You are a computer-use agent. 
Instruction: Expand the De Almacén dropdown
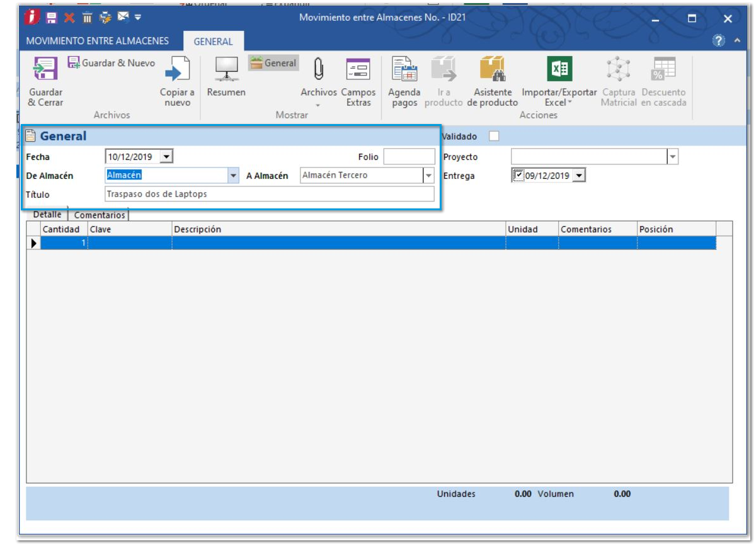click(x=234, y=176)
